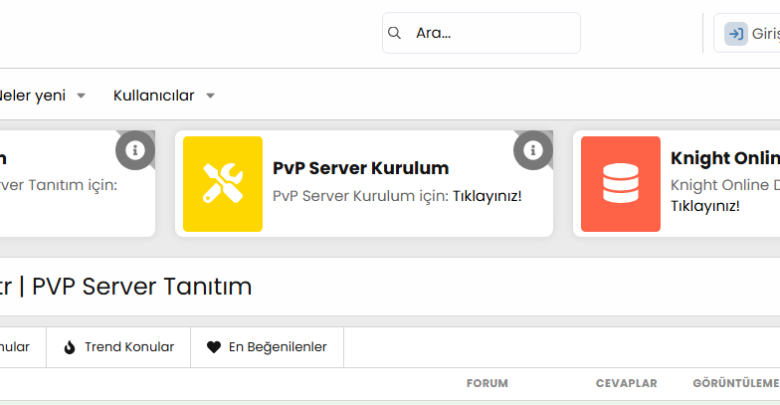This screenshot has width=780, height=405.
Task: Click Tıklayınız! in the Knight Online card
Action: [704, 205]
